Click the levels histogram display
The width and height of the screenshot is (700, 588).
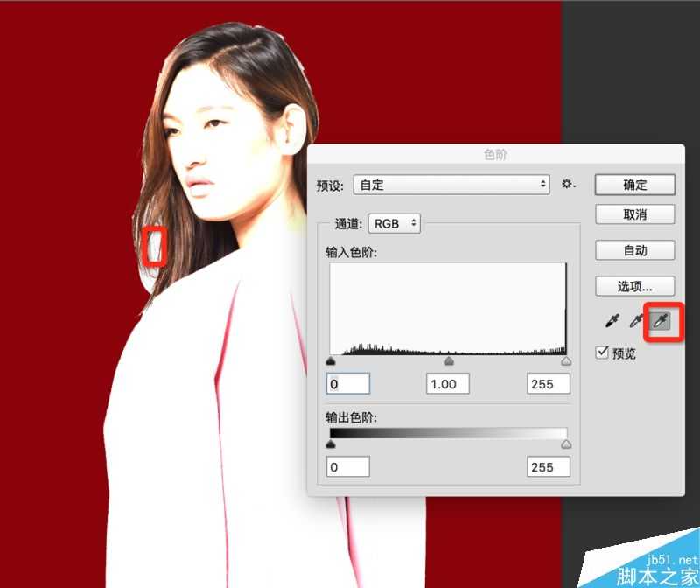click(x=447, y=308)
